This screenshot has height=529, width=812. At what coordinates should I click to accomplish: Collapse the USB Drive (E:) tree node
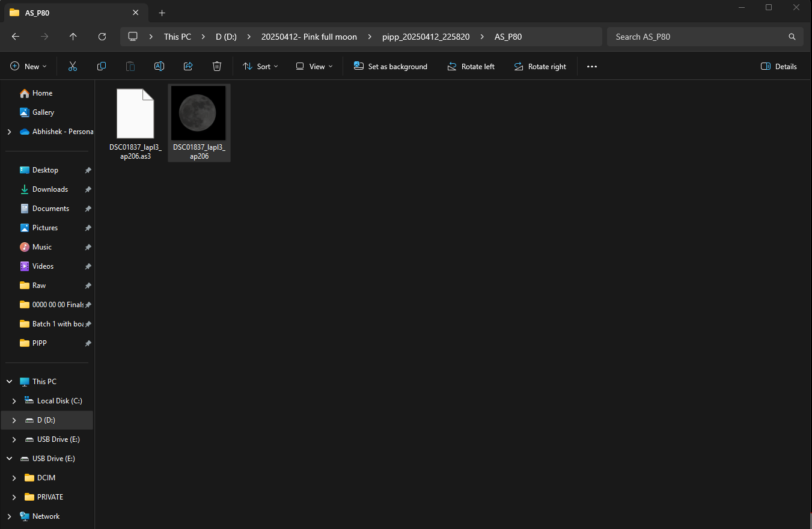pyautogui.click(x=8, y=458)
